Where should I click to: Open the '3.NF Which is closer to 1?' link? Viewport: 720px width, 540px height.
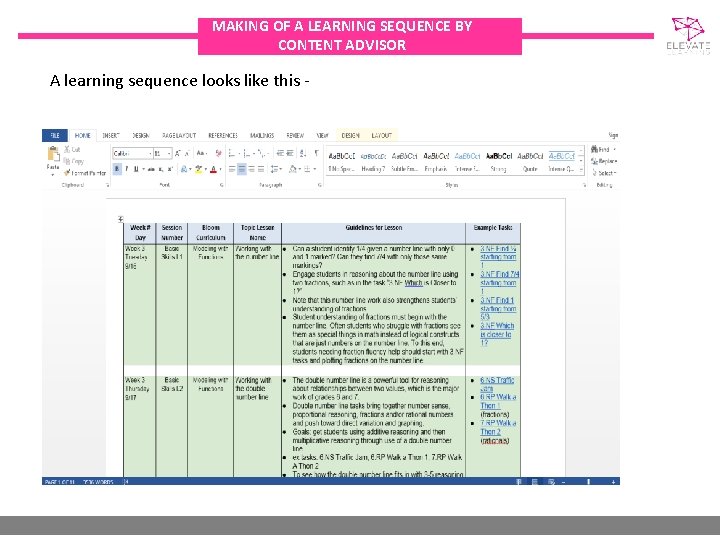coord(497,334)
